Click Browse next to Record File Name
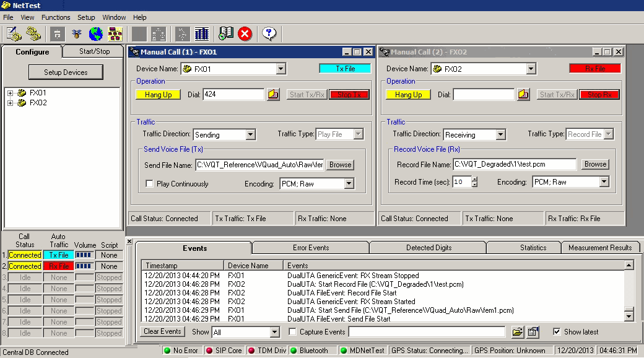Image resolution: width=644 pixels, height=358 pixels. pyautogui.click(x=595, y=164)
